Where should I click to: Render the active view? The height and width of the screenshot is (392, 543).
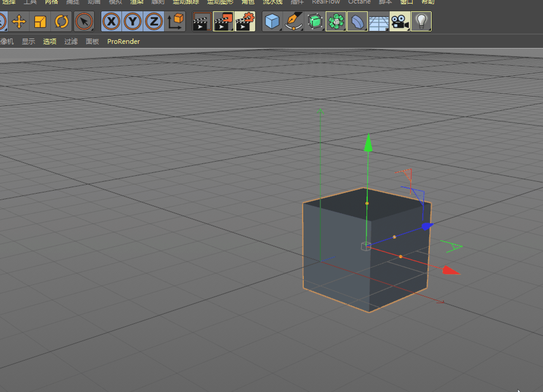203,21
